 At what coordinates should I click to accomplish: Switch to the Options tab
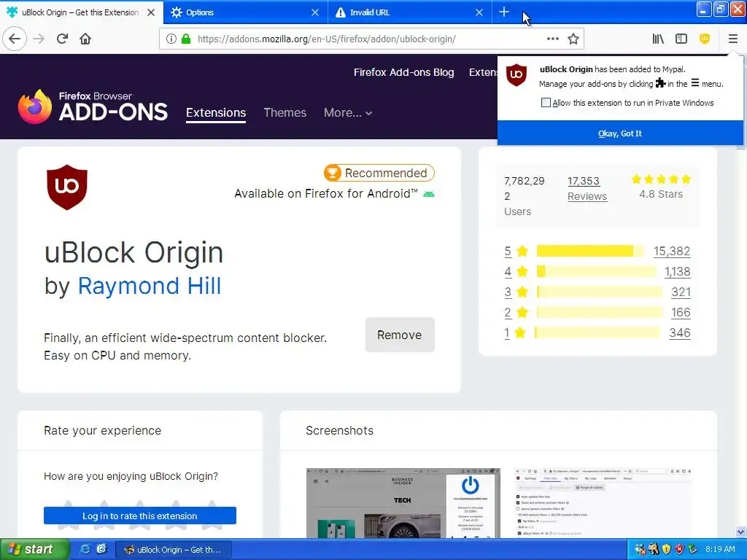pos(246,12)
